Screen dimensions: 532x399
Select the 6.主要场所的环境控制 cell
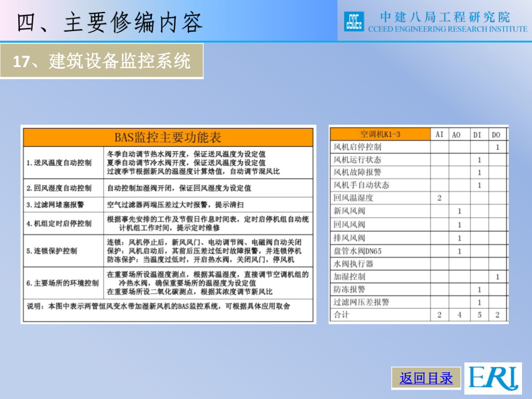coord(63,283)
